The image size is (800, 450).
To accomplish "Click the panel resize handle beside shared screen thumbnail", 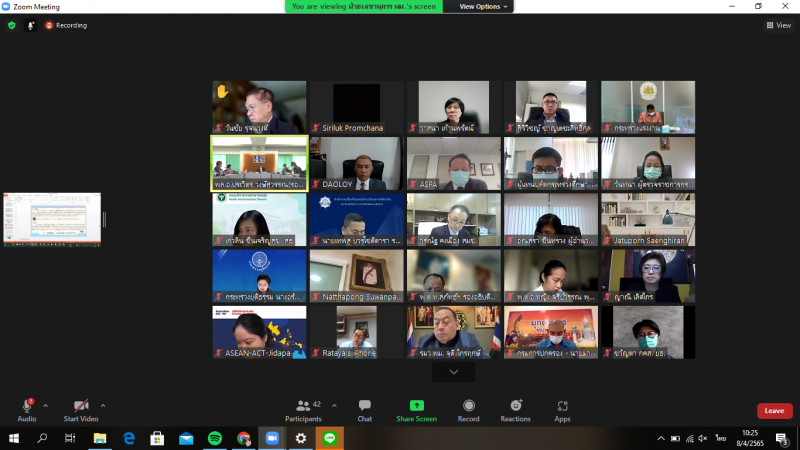I will point(104,220).
